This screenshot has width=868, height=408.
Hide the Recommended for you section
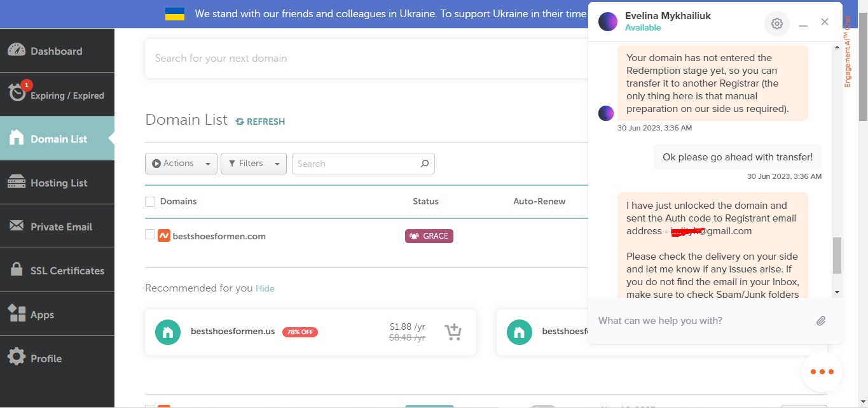coord(265,288)
